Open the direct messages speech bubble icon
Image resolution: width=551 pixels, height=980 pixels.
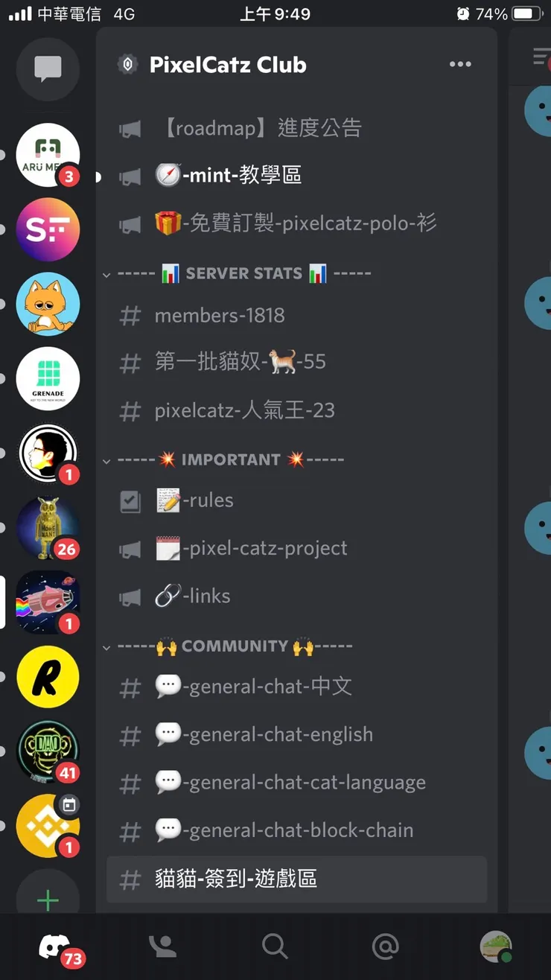48,69
